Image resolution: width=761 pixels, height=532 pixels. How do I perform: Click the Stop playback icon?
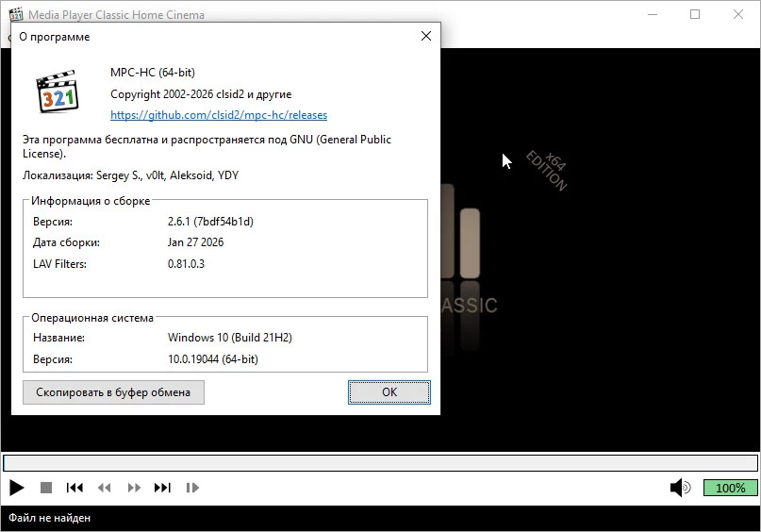pos(45,488)
